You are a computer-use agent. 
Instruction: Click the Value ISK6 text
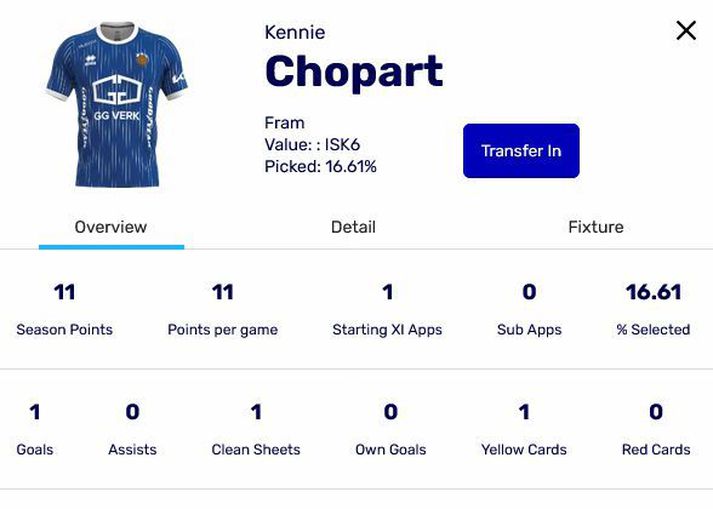pos(312,145)
